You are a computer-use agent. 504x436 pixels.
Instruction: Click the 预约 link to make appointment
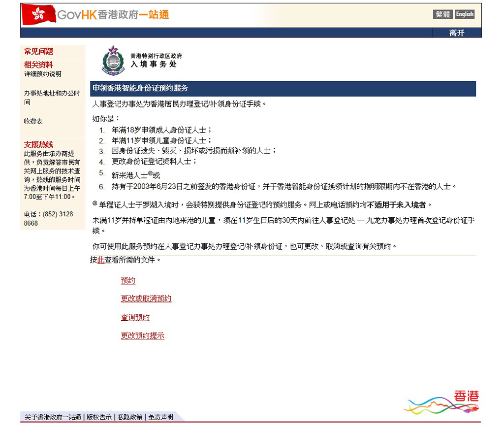[128, 281]
